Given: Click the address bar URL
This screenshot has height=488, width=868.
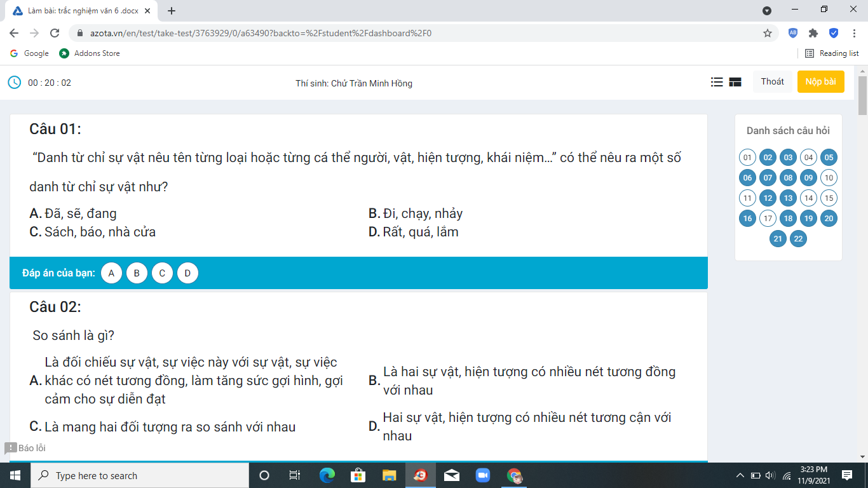Looking at the screenshot, I should (x=260, y=33).
